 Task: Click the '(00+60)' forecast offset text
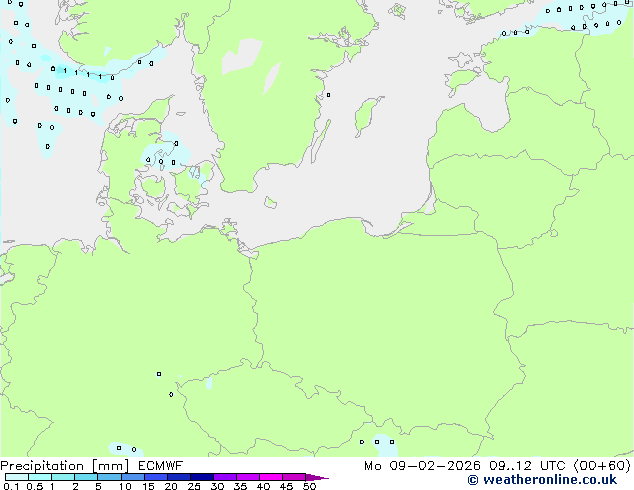(602, 466)
